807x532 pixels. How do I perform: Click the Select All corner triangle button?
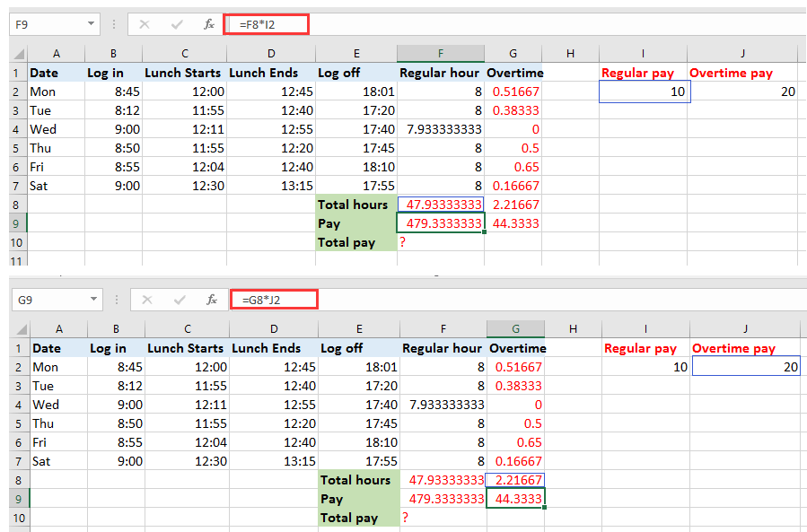pyautogui.click(x=20, y=53)
